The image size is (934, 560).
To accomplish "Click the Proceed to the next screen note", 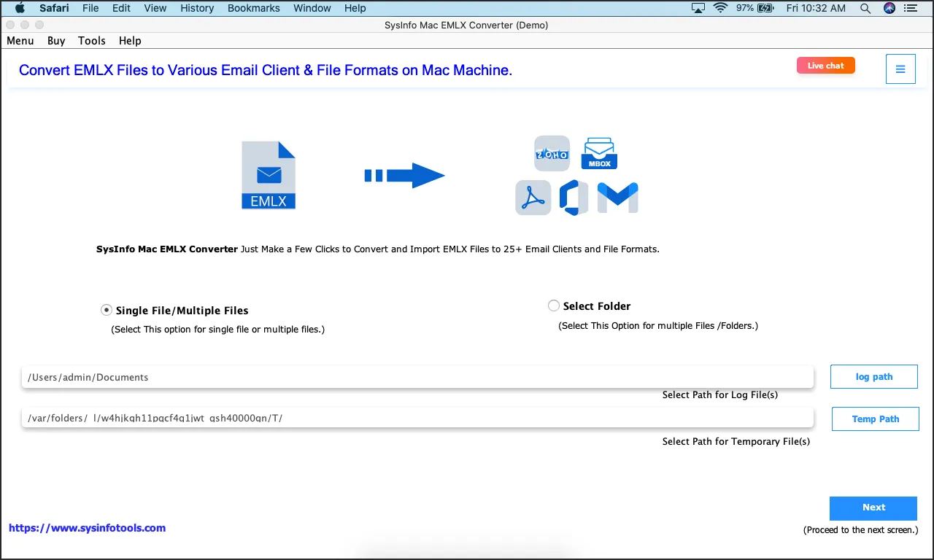I will click(x=861, y=529).
